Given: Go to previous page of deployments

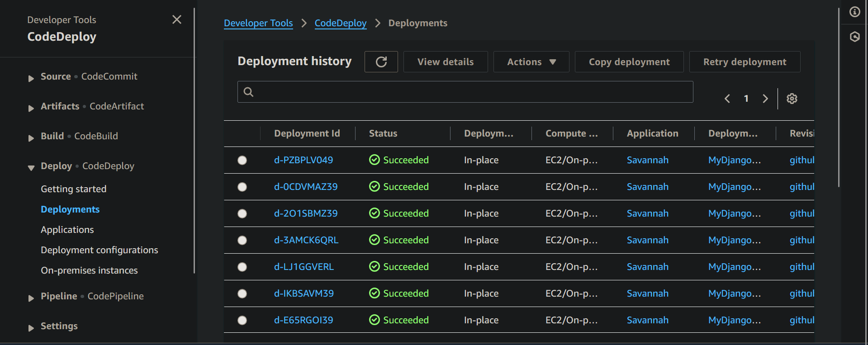Looking at the screenshot, I should pyautogui.click(x=727, y=99).
